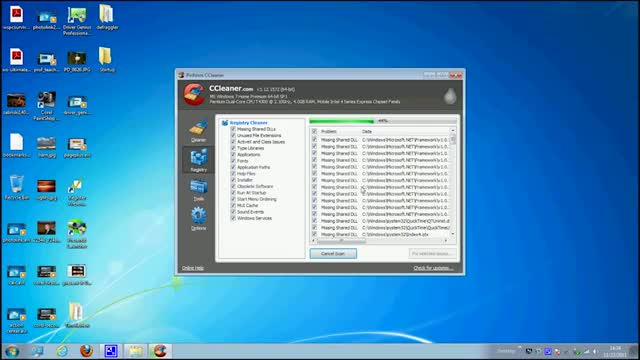Click Check for updates link
Viewport: 640px width, 360px height.
tap(433, 268)
